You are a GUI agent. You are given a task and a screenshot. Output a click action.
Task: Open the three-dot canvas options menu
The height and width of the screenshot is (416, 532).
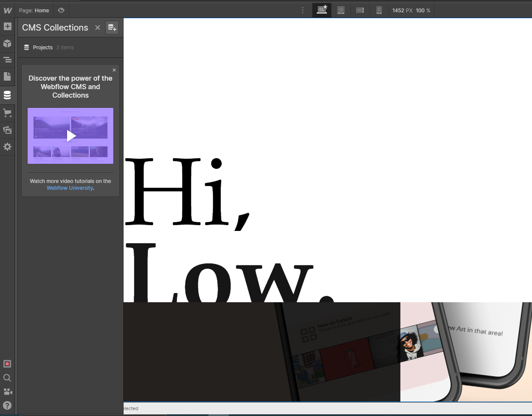coord(303,10)
